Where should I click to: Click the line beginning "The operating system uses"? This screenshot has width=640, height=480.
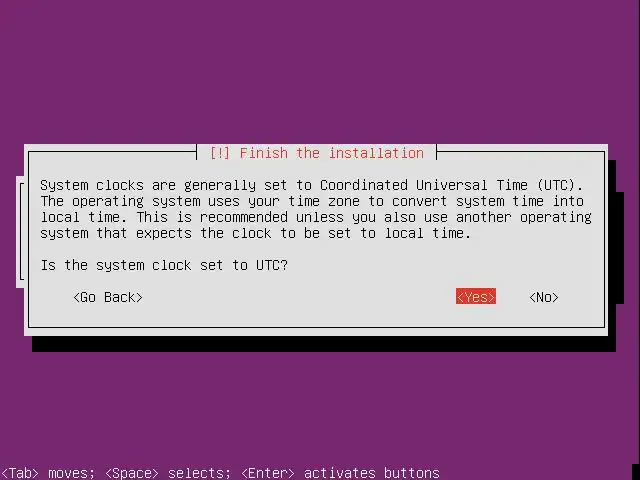click(x=312, y=201)
